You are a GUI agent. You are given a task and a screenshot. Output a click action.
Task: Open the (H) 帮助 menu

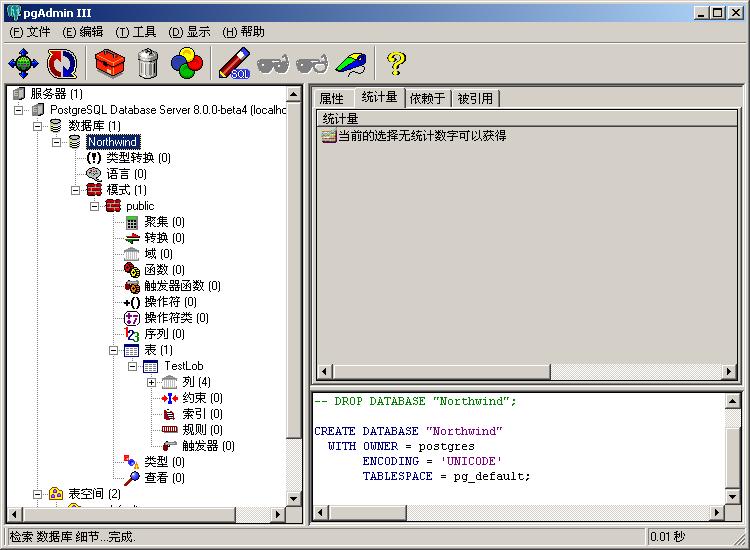point(244,32)
